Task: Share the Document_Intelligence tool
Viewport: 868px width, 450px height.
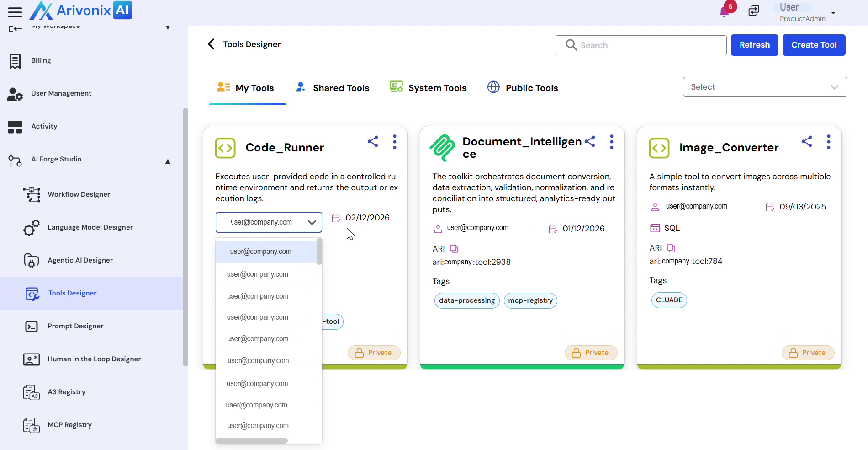Action: [590, 142]
